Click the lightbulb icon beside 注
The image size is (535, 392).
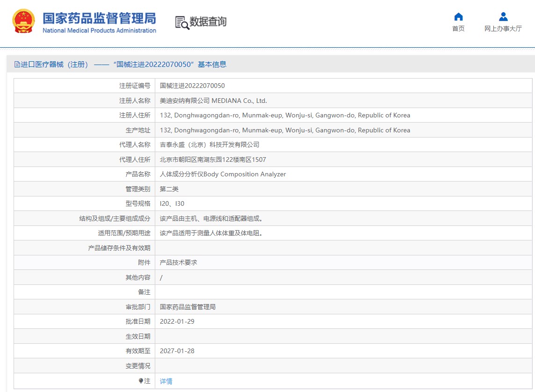click(x=141, y=381)
